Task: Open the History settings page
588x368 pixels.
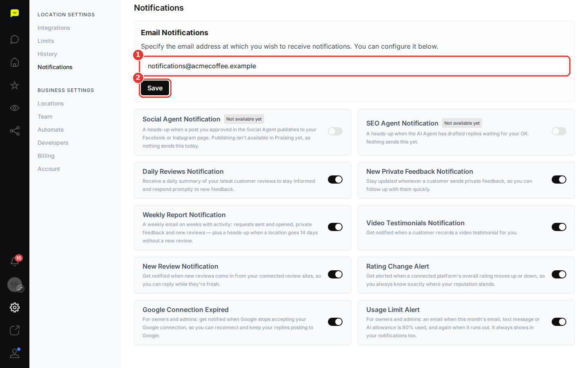Action: pos(47,54)
